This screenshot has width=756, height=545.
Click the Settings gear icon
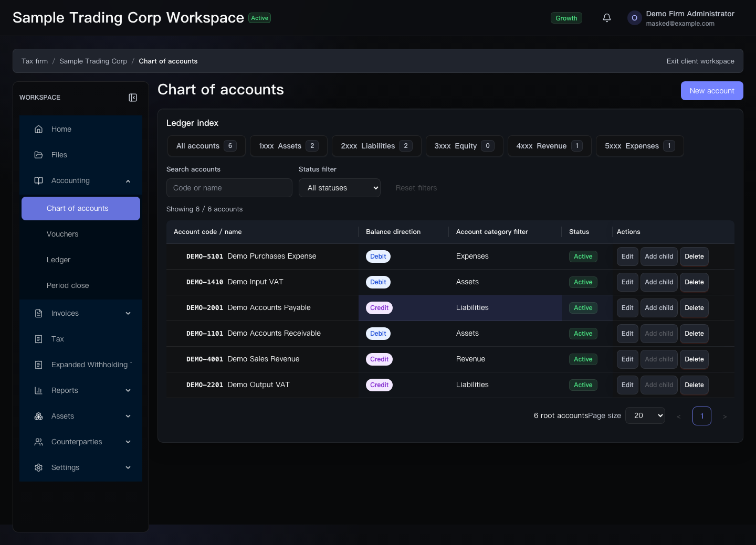[x=38, y=467]
